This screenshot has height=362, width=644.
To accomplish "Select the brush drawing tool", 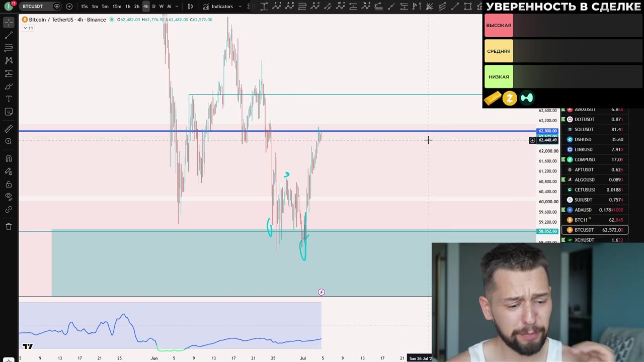I will (x=9, y=86).
